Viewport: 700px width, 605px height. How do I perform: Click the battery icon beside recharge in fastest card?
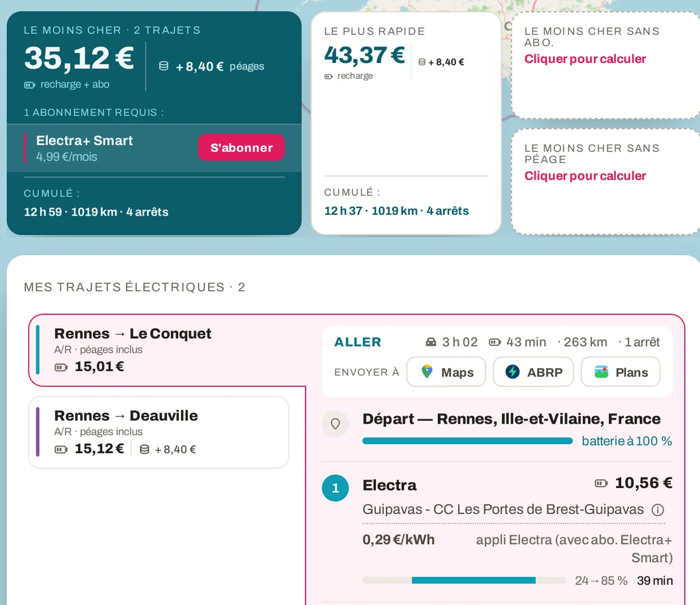(x=328, y=77)
